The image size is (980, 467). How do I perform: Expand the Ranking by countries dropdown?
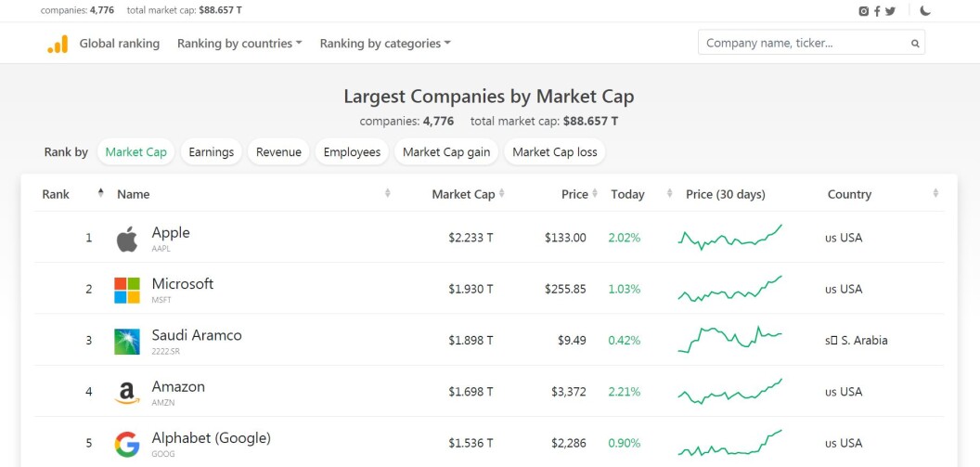239,43
